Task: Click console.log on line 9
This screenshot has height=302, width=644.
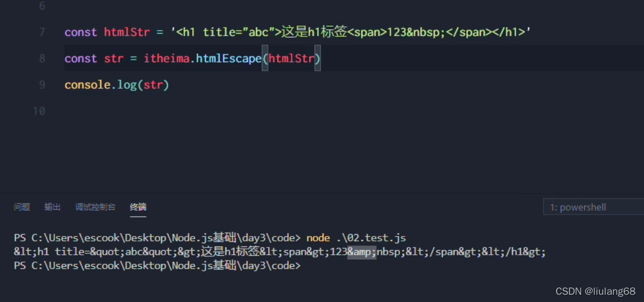Action: (x=100, y=85)
